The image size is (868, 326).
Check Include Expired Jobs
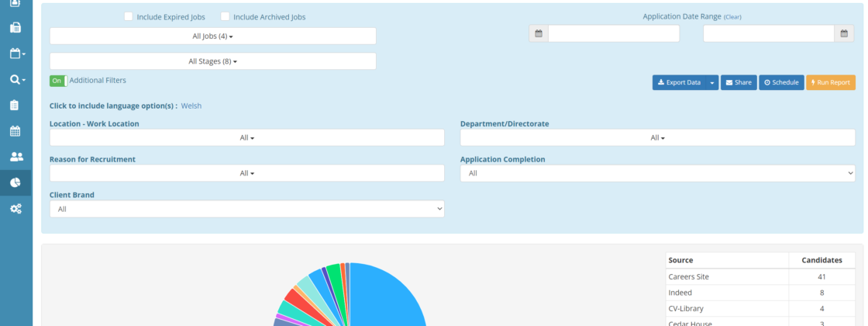(x=129, y=16)
